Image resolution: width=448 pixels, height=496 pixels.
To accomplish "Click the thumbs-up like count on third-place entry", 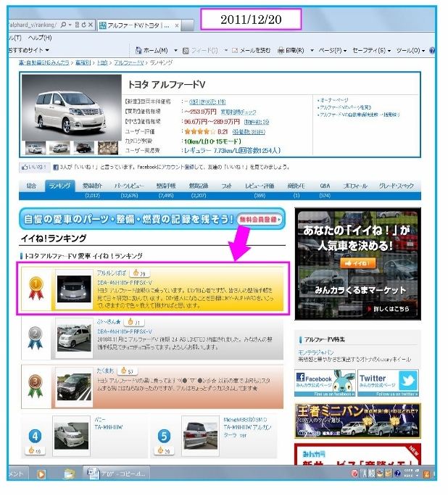I will pyautogui.click(x=128, y=371).
